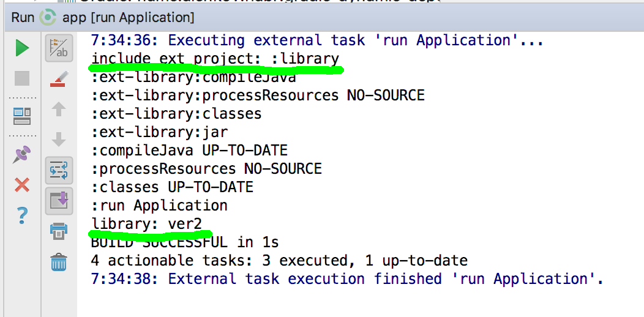Click the 'include ext project: :library' line
The height and width of the screenshot is (317, 644).
[x=215, y=59]
